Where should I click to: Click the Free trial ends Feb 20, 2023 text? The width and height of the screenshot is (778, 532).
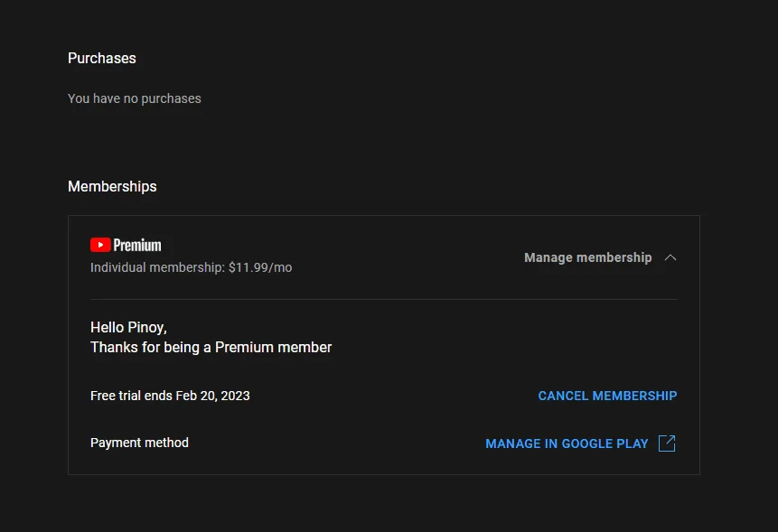click(x=170, y=396)
